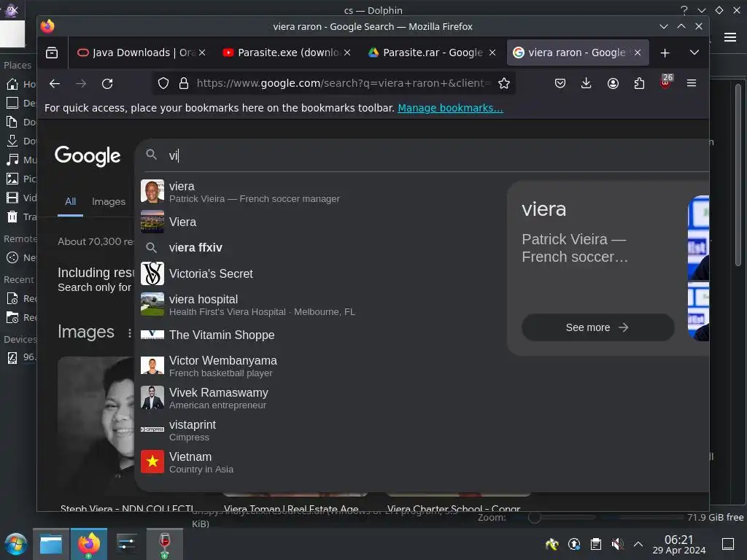Open a new Firefox tab

[x=665, y=52]
